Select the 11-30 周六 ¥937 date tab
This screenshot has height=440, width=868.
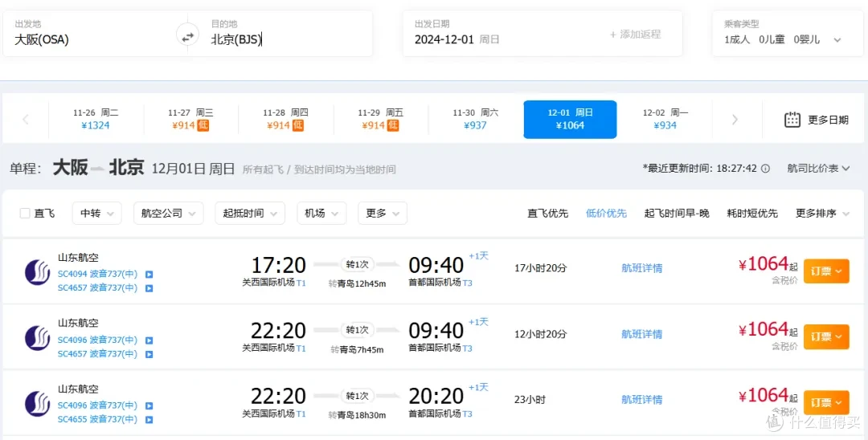476,119
